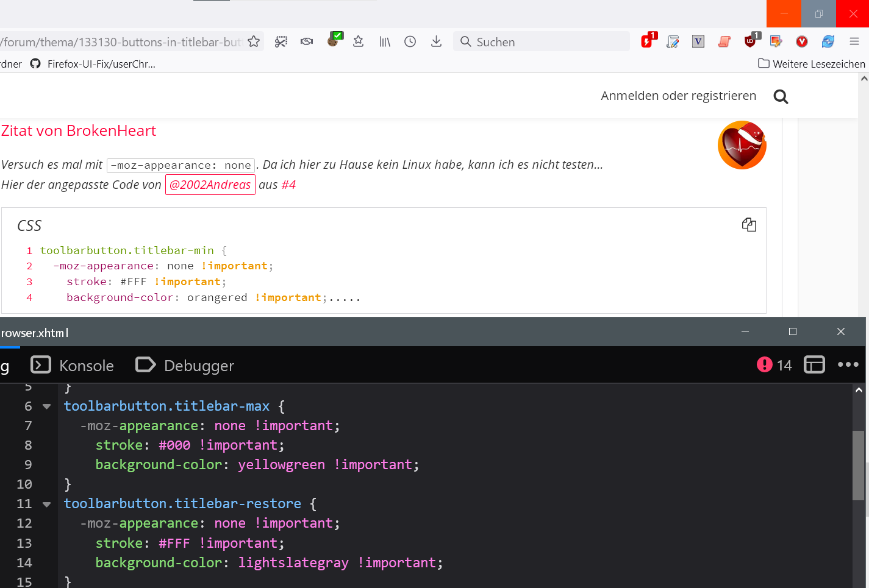The width and height of the screenshot is (869, 588).
Task: Click Anmelden oder registrieren link
Action: tap(678, 96)
